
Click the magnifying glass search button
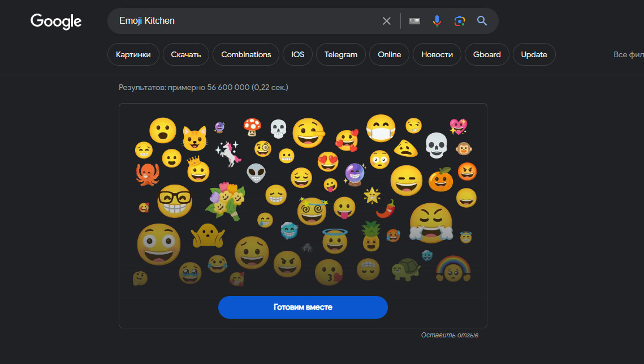pos(482,21)
